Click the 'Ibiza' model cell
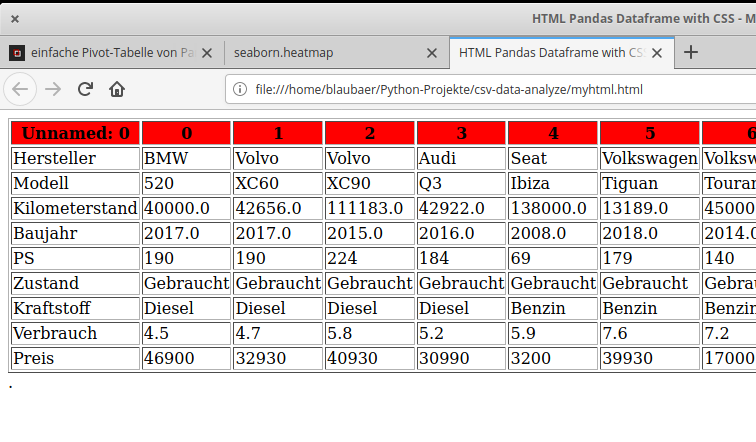 pos(553,183)
